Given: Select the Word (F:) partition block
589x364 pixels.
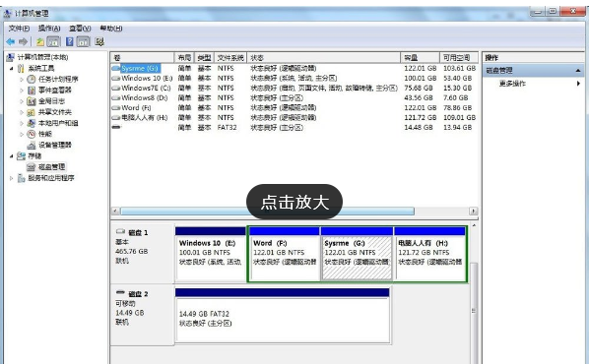Looking at the screenshot, I should 285,253.
